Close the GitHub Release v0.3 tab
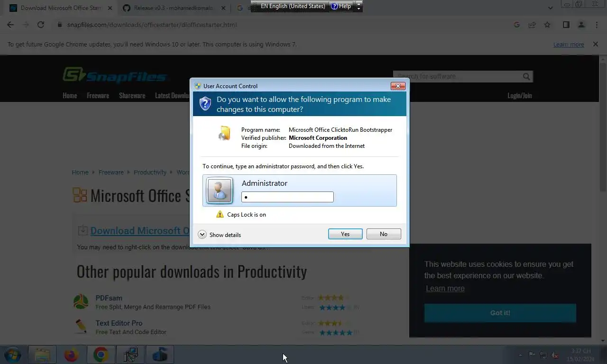Image resolution: width=607 pixels, height=364 pixels. pyautogui.click(x=223, y=8)
